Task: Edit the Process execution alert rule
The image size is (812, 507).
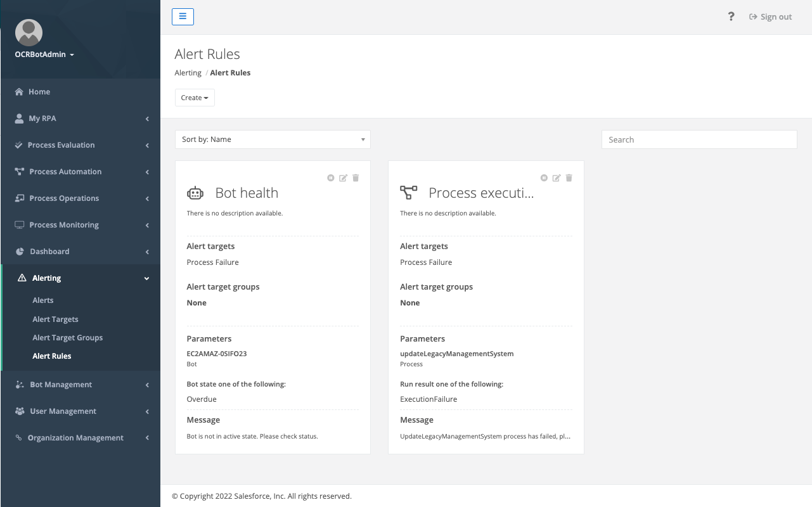Action: tap(557, 178)
